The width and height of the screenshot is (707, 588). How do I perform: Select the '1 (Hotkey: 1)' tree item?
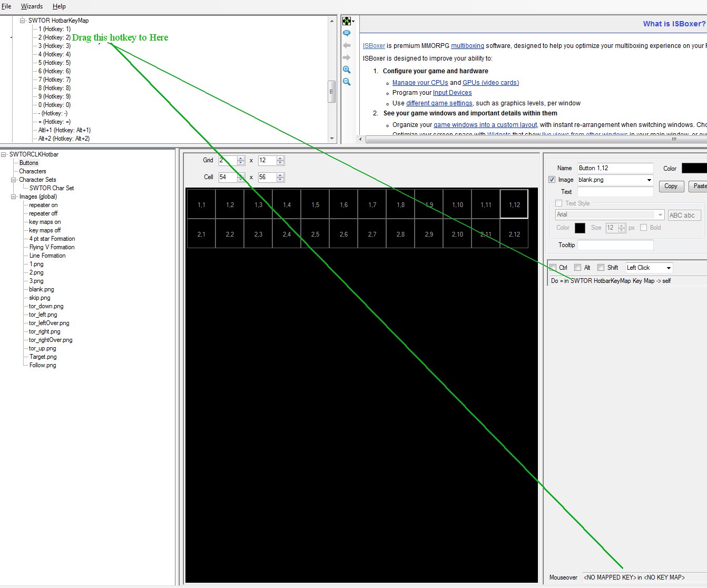click(x=54, y=29)
